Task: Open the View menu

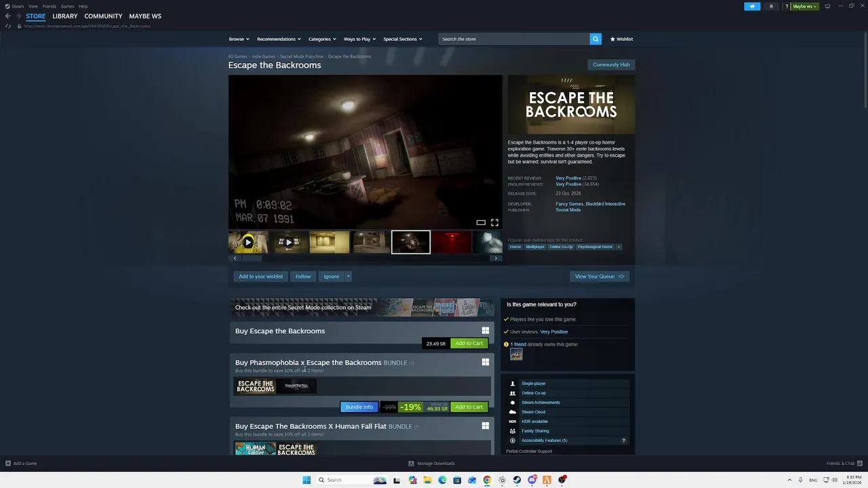Action: click(x=33, y=6)
